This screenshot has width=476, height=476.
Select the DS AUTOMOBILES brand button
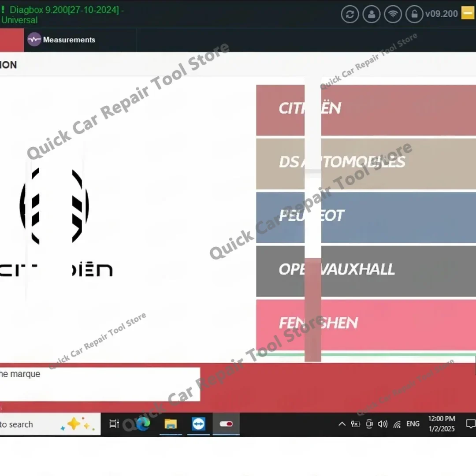tap(366, 164)
